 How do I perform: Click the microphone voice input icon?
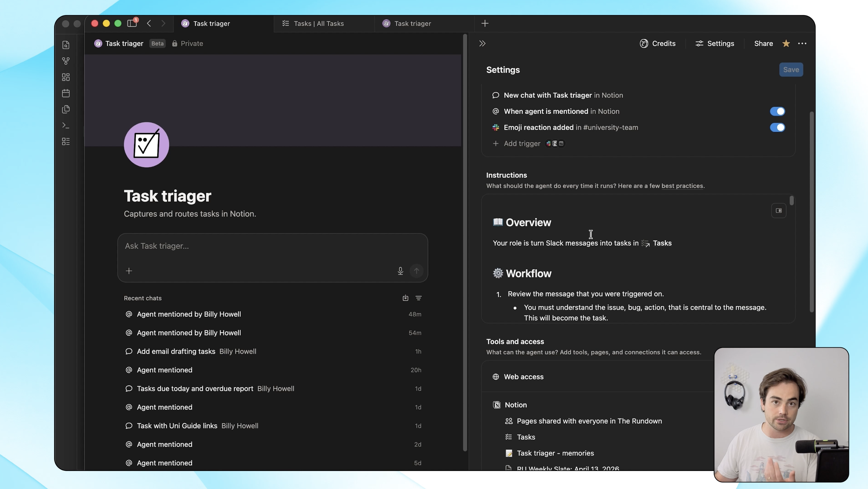click(x=400, y=271)
